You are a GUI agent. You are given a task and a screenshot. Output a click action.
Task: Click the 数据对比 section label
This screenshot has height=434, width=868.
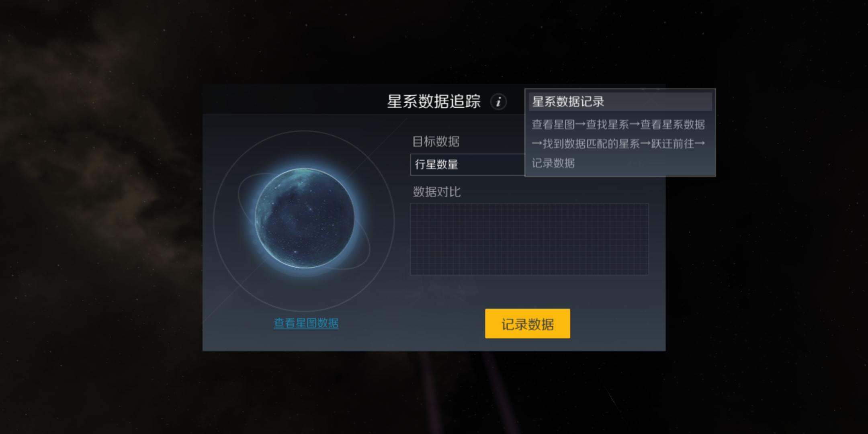coord(437,192)
